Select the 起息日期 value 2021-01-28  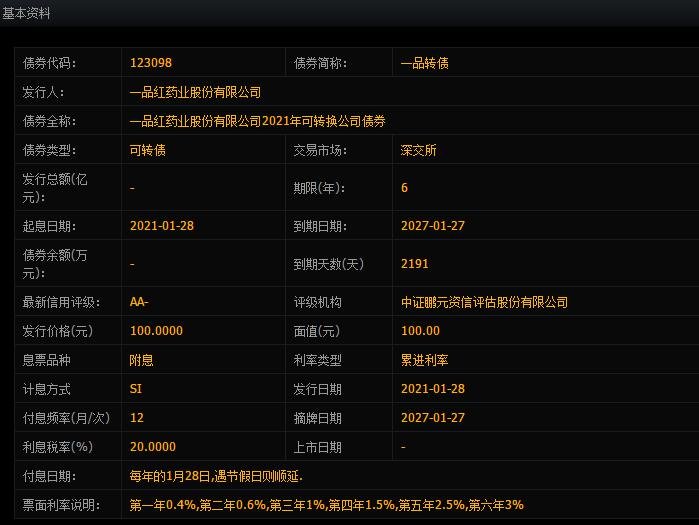pos(162,226)
